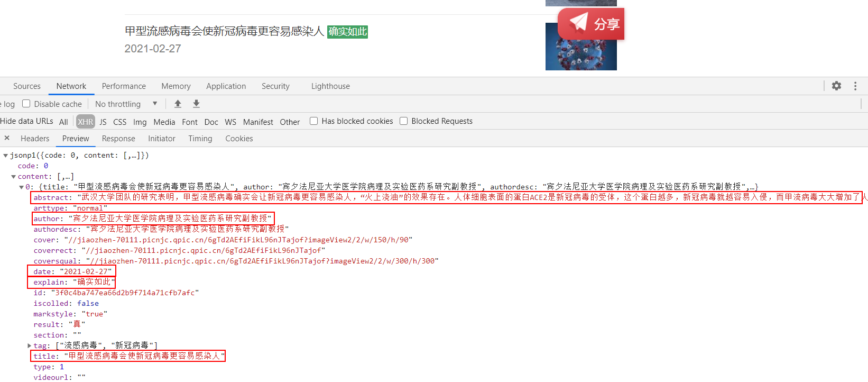Switch to the Headers sub-tab
868x382 pixels.
[x=35, y=139]
